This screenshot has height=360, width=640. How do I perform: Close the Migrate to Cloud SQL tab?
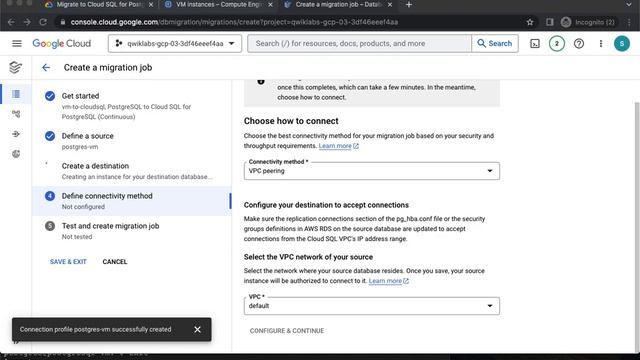(151, 4)
